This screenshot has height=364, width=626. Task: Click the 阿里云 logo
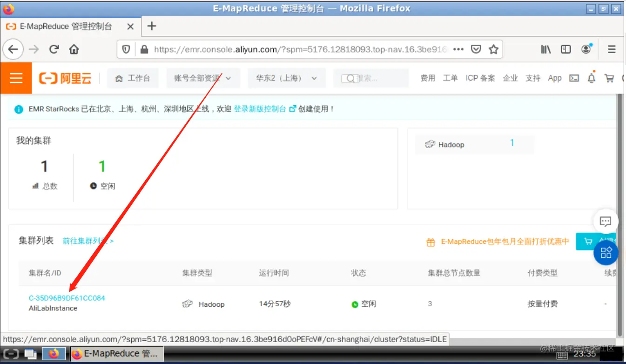coord(65,78)
